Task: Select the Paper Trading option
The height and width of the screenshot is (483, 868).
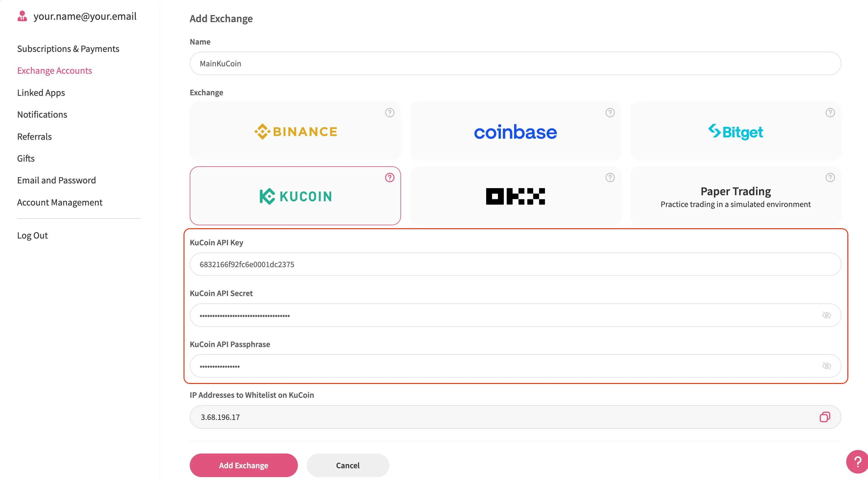Action: point(736,195)
